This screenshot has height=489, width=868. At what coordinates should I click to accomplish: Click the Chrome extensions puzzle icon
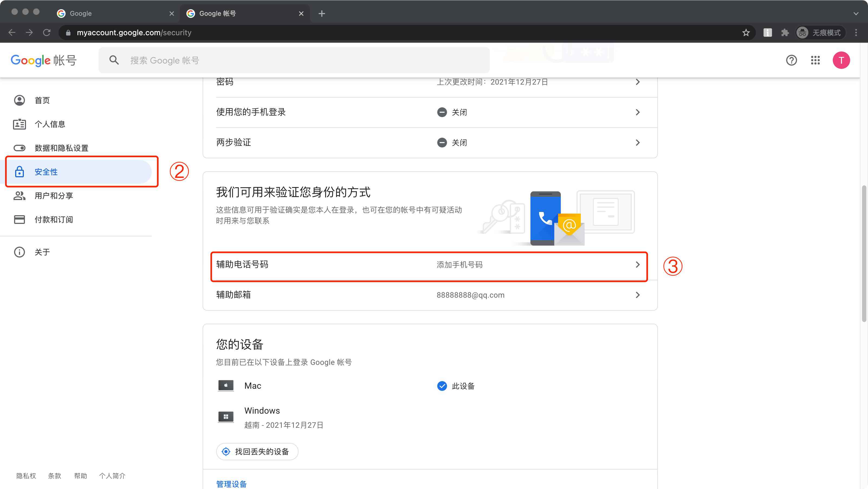(785, 32)
